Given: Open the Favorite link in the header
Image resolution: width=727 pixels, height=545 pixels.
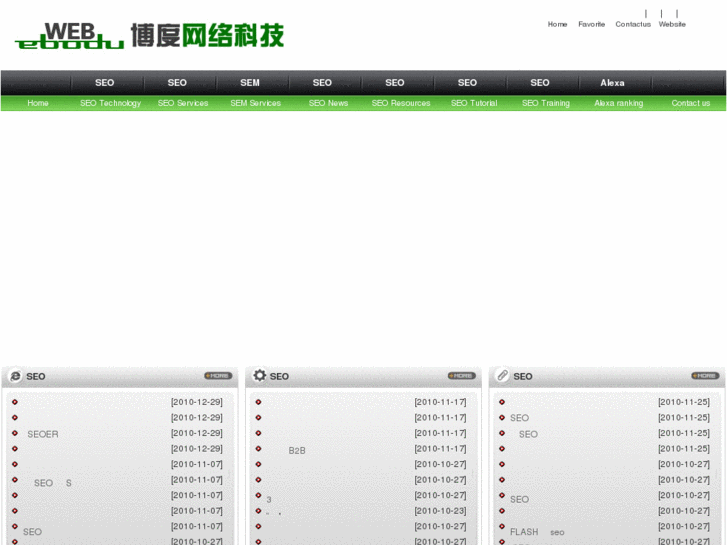Looking at the screenshot, I should click(592, 24).
